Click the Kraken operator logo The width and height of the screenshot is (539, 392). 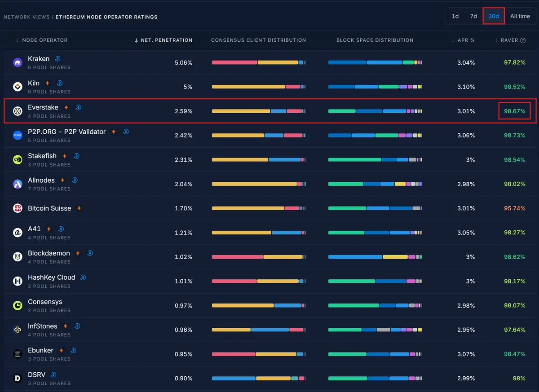point(18,62)
